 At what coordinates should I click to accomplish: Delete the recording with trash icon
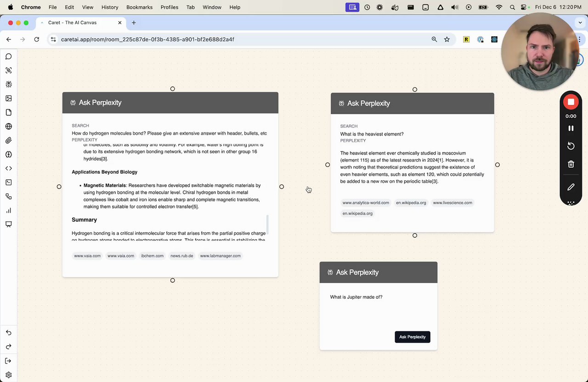pyautogui.click(x=571, y=164)
